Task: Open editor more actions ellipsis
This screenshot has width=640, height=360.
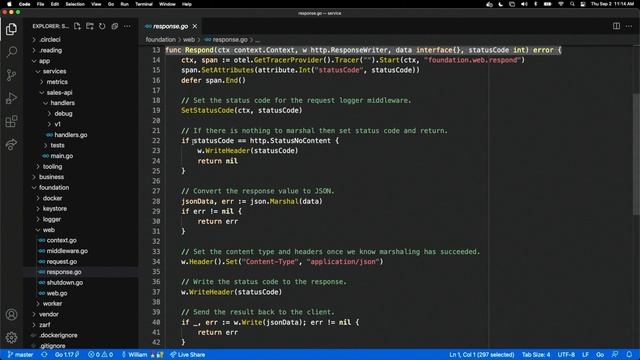Action: (629, 26)
